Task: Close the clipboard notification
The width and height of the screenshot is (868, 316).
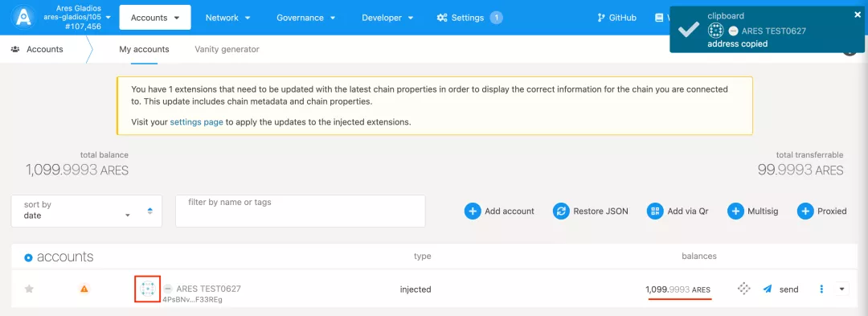Action: [858, 15]
